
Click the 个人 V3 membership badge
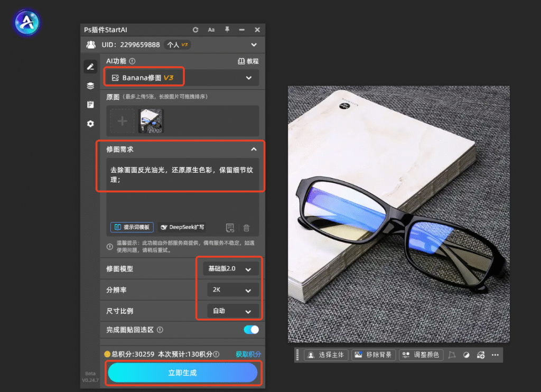tap(178, 45)
